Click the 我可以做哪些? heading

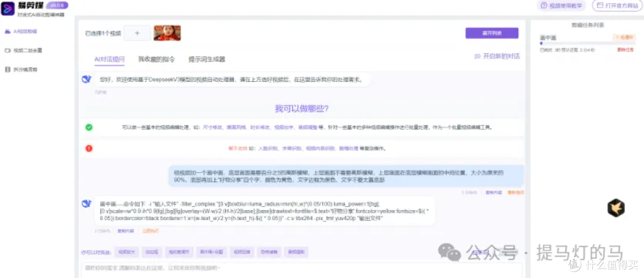[302, 109]
